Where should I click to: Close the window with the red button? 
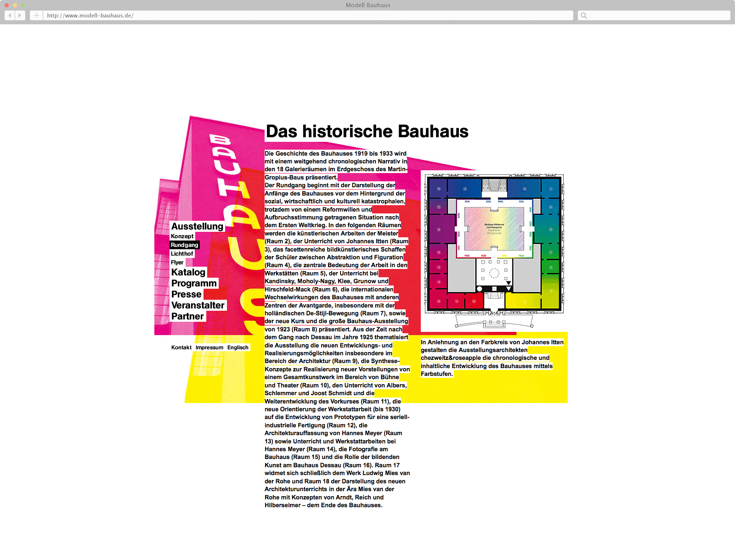(x=7, y=5)
